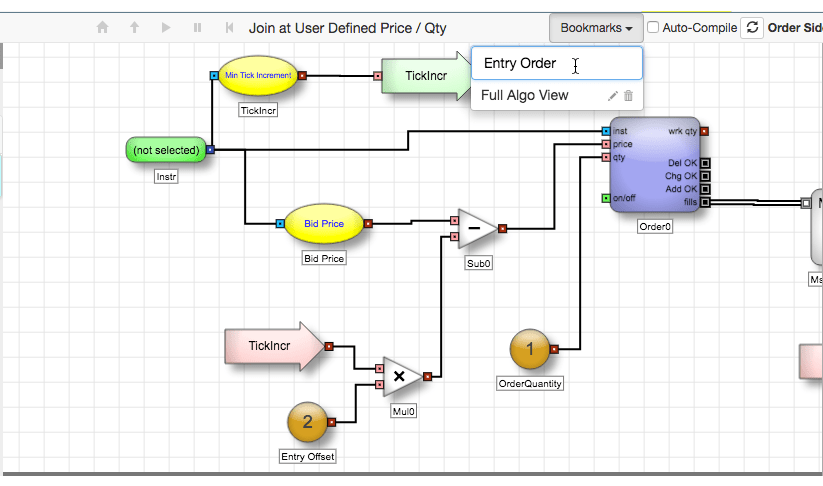This screenshot has width=823, height=486.
Task: Click the inst input port on Order0
Action: point(606,131)
